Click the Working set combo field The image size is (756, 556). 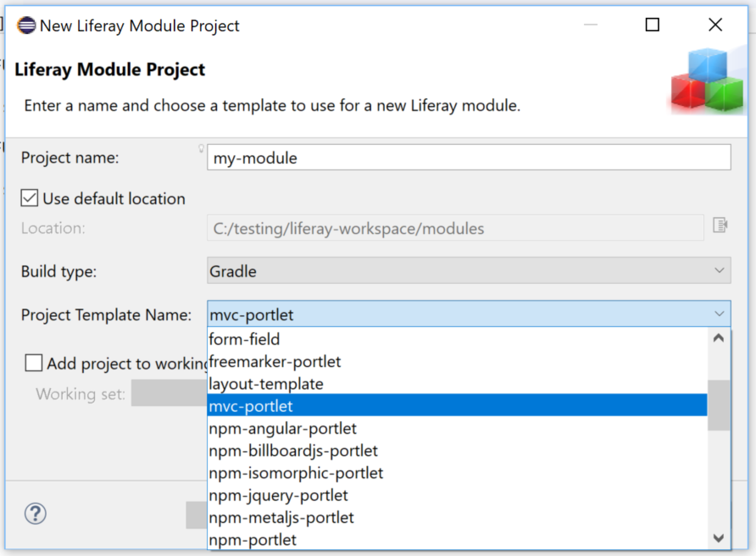pos(170,393)
